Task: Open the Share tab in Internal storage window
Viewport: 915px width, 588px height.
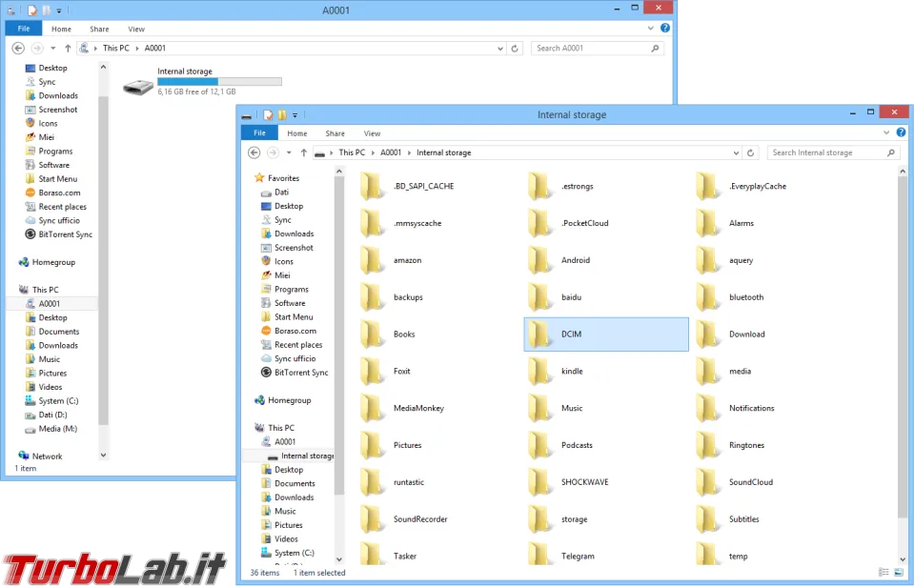Action: [x=335, y=133]
